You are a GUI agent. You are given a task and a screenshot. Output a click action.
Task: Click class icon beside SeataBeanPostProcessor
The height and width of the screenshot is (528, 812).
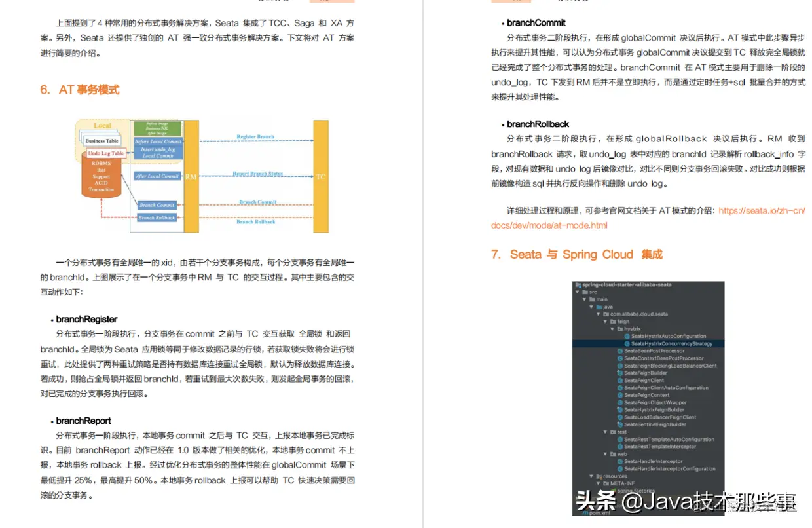point(620,351)
